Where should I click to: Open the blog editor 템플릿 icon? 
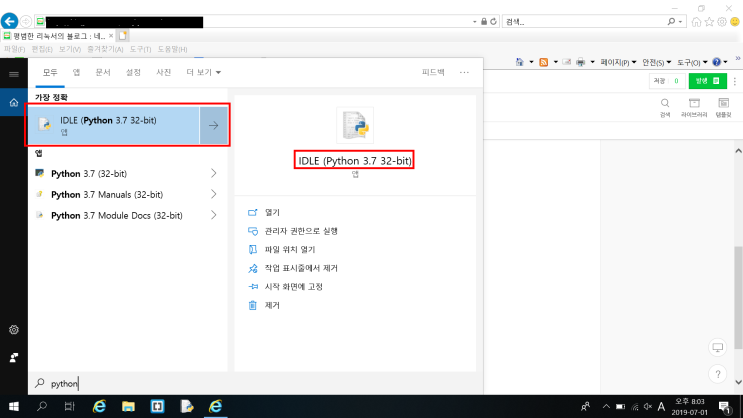click(724, 108)
